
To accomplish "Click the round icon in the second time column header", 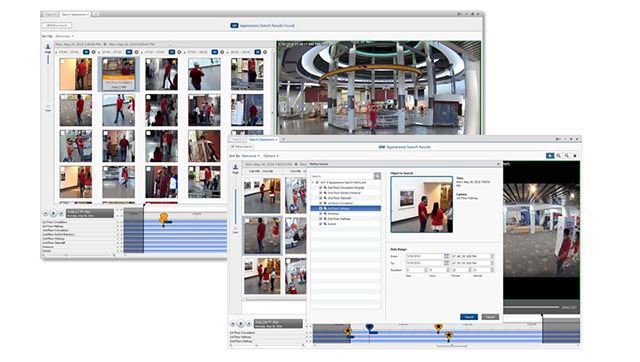I will (136, 52).
